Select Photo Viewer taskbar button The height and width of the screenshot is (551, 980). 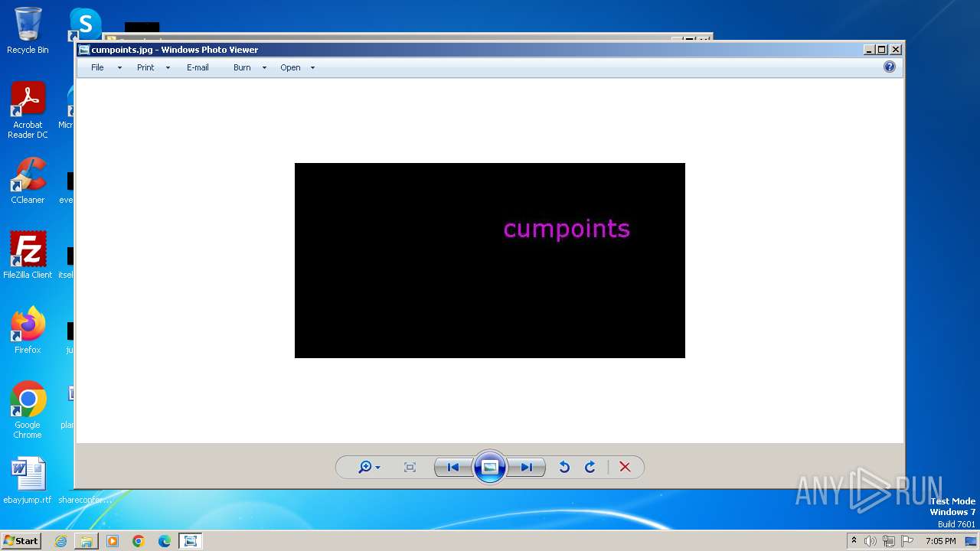point(191,541)
